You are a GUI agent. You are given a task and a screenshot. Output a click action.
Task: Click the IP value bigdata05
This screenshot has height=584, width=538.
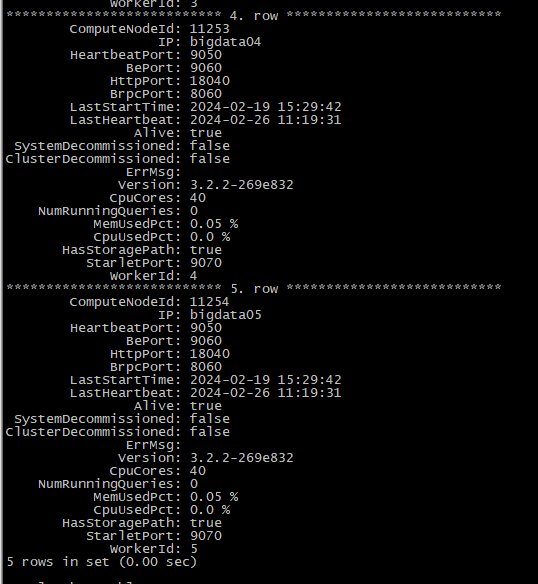(225, 315)
